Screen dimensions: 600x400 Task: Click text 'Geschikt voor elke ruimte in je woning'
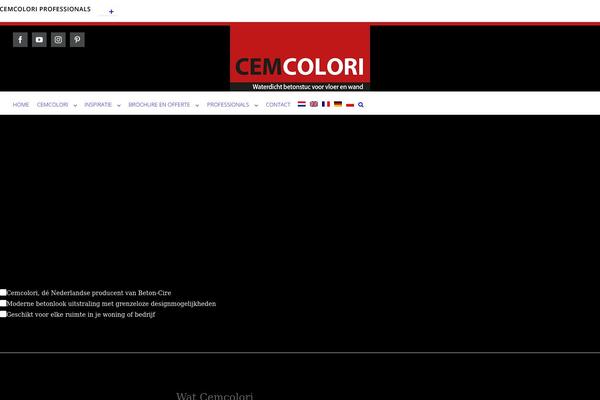(x=67, y=315)
